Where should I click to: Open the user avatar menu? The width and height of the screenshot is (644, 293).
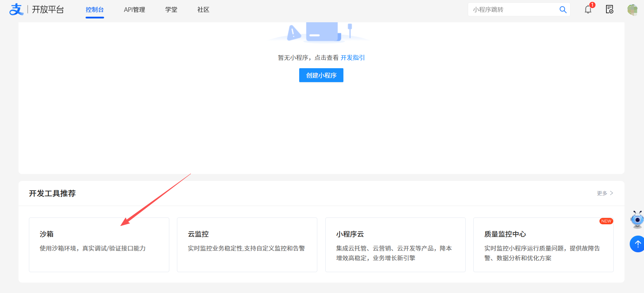[x=632, y=9]
